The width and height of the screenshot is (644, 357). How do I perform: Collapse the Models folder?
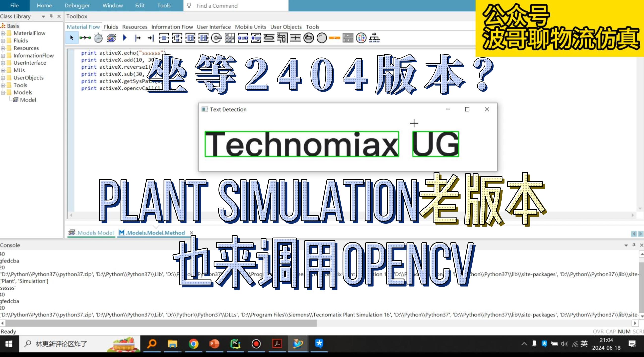tap(3, 92)
